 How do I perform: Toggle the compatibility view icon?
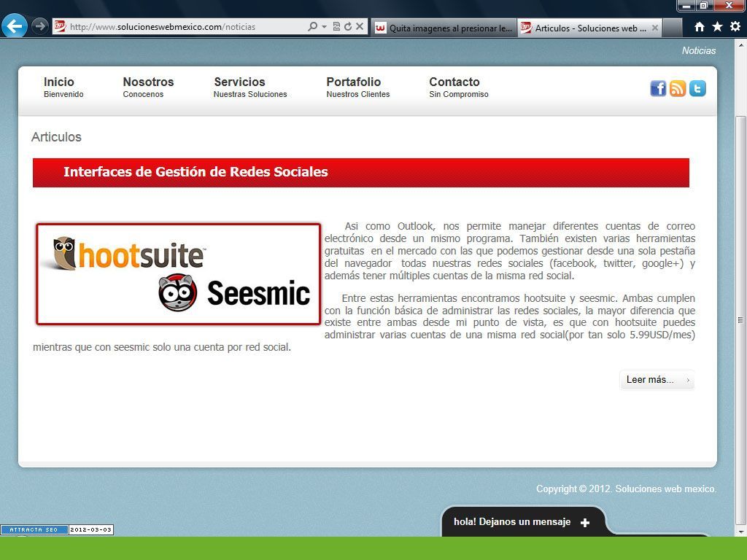[x=336, y=27]
